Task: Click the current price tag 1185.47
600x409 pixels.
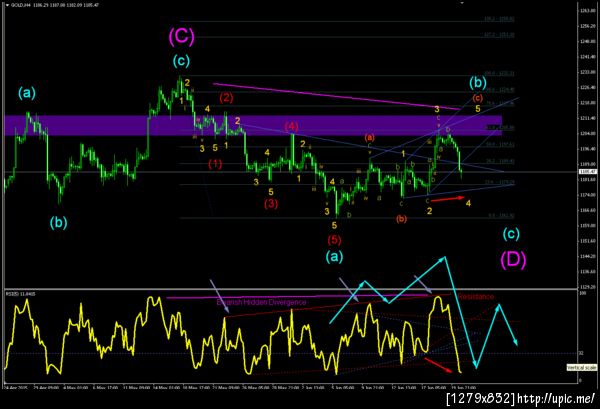Action: (588, 172)
